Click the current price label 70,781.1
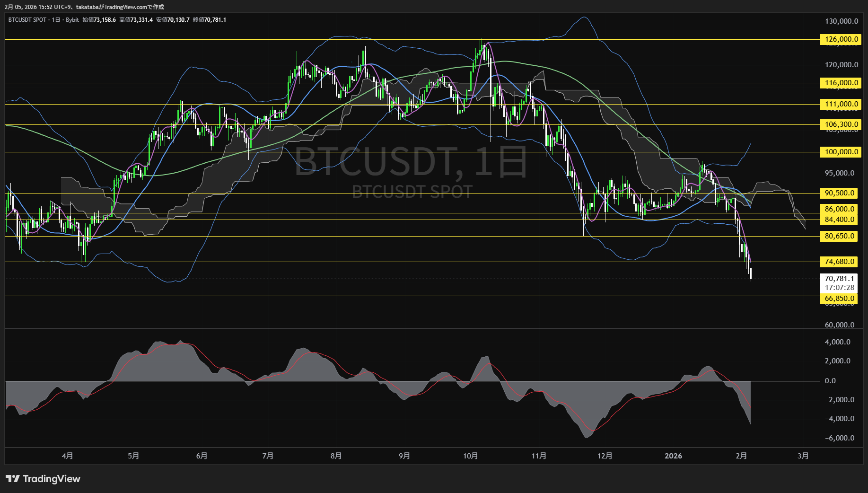The height and width of the screenshot is (493, 868). (838, 279)
